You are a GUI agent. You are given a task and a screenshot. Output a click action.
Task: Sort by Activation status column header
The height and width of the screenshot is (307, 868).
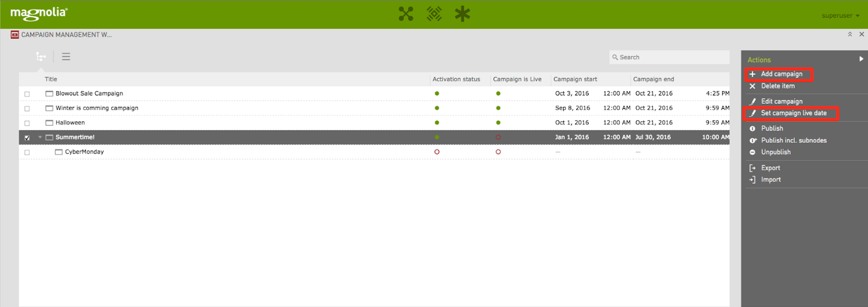click(x=456, y=79)
